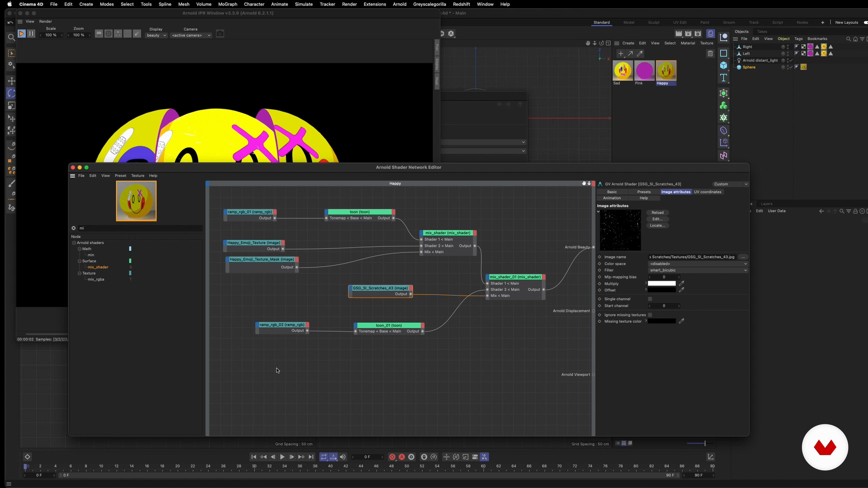Pick Offset color with eyedropper

(682, 290)
